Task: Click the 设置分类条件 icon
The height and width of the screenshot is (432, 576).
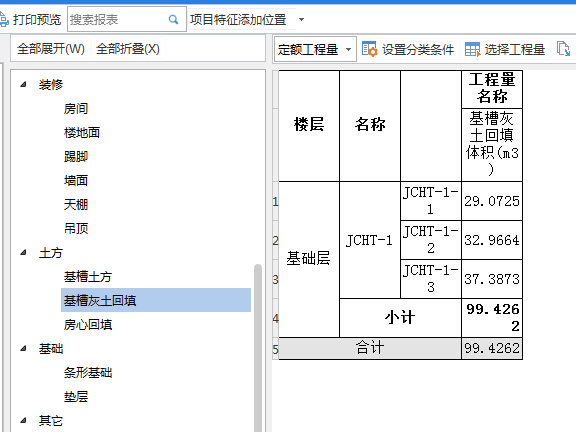Action: pos(370,49)
